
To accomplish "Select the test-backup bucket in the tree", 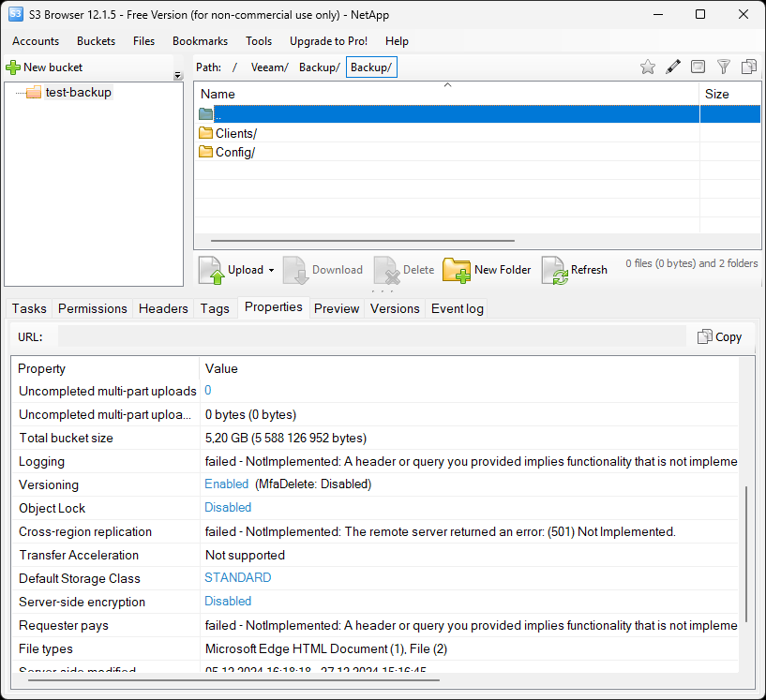I will click(x=78, y=93).
